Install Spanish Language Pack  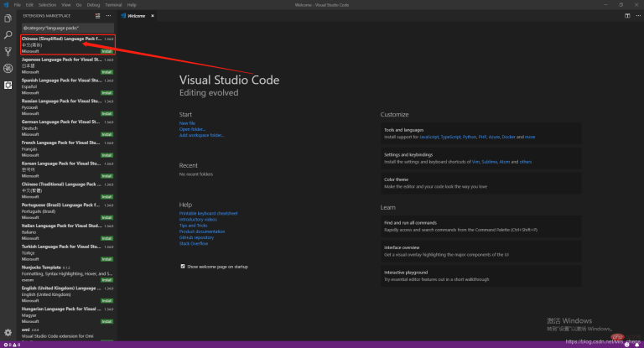[106, 93]
